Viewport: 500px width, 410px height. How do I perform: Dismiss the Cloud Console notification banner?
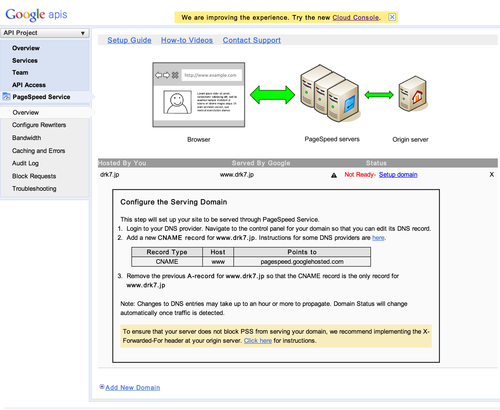coord(392,17)
